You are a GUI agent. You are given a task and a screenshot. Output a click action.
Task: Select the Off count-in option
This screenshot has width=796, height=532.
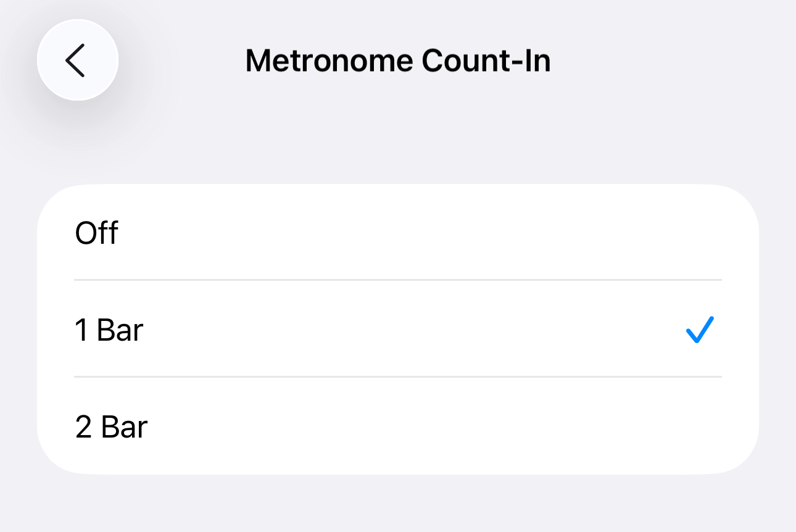397,233
